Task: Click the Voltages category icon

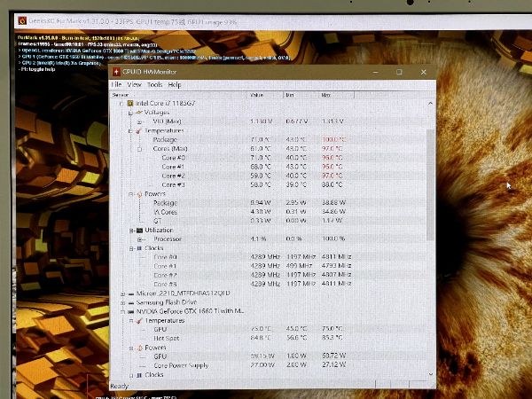Action: click(138, 113)
